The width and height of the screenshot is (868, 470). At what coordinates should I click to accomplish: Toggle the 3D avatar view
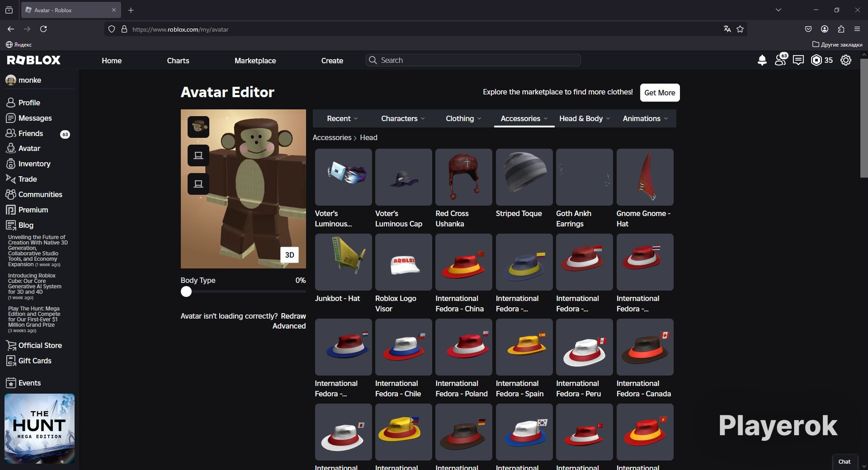tap(290, 255)
